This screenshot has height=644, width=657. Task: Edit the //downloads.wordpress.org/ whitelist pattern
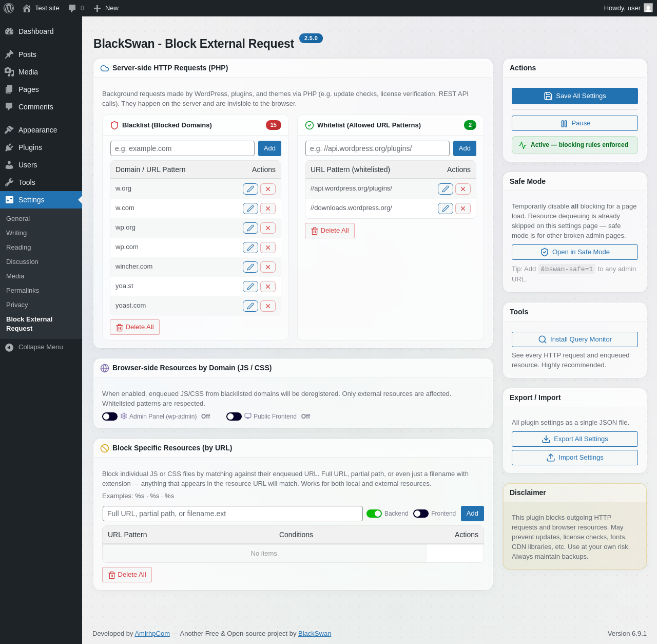(446, 209)
